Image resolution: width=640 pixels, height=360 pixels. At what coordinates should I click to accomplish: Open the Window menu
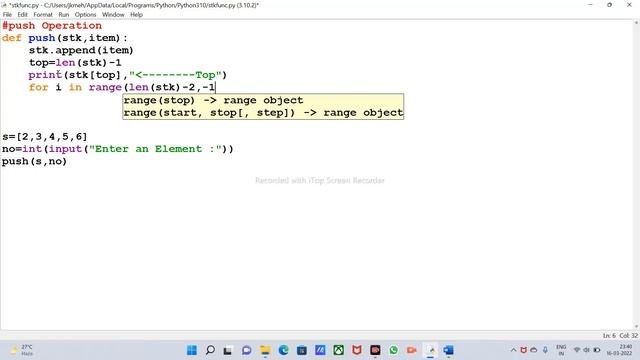113,15
